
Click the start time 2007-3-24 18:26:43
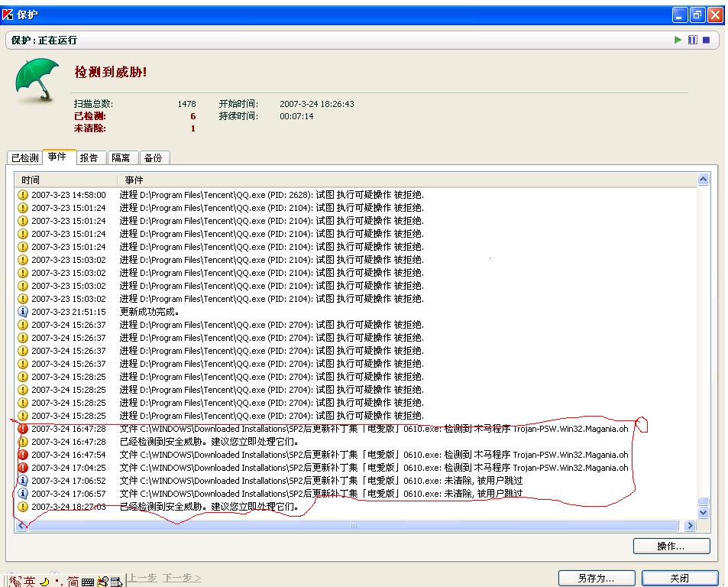click(x=317, y=104)
